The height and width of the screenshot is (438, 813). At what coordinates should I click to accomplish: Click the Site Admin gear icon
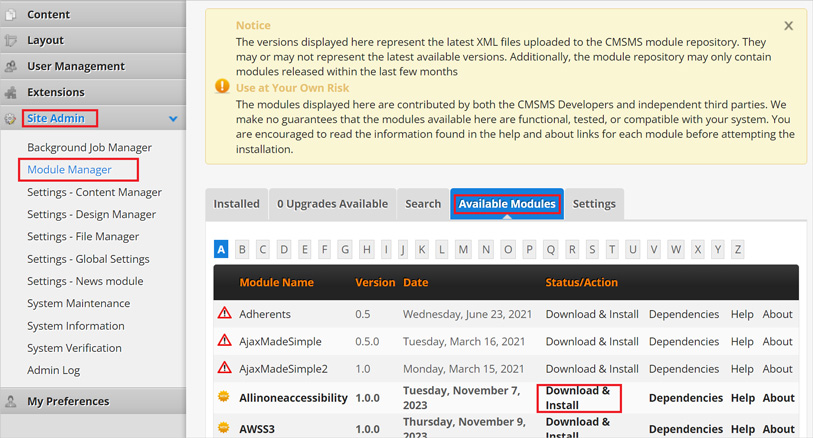pos(10,119)
